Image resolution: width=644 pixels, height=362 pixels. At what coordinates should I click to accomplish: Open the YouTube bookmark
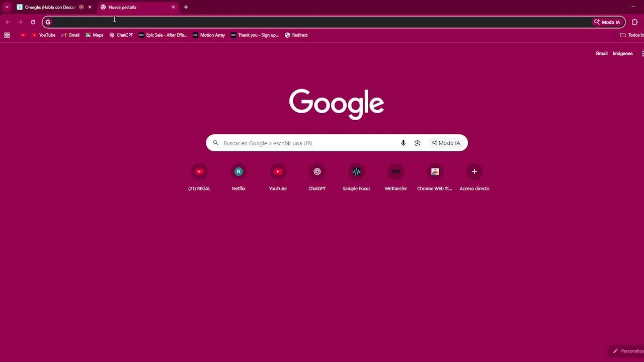[x=44, y=35]
